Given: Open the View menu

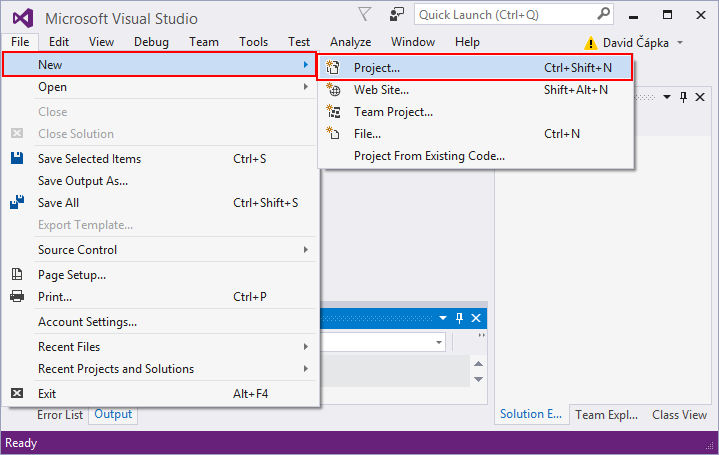Looking at the screenshot, I should [101, 42].
